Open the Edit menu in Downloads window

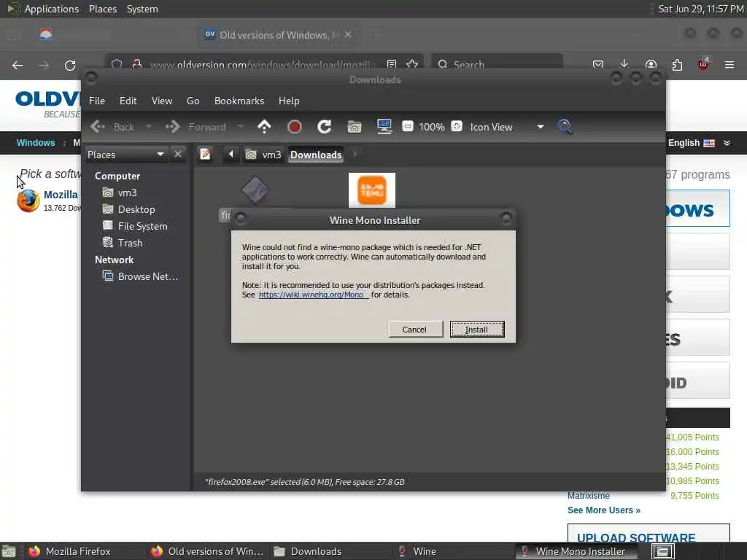tap(128, 101)
